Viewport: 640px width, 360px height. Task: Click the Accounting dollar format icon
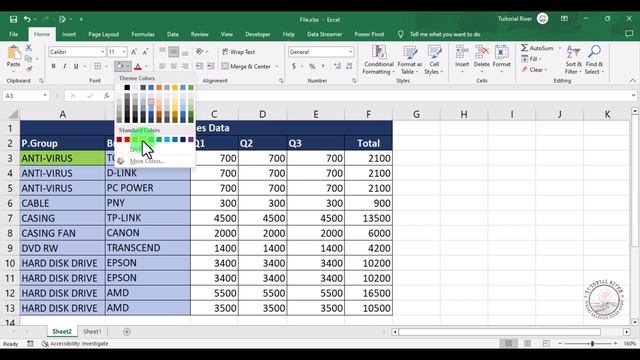[x=294, y=66]
